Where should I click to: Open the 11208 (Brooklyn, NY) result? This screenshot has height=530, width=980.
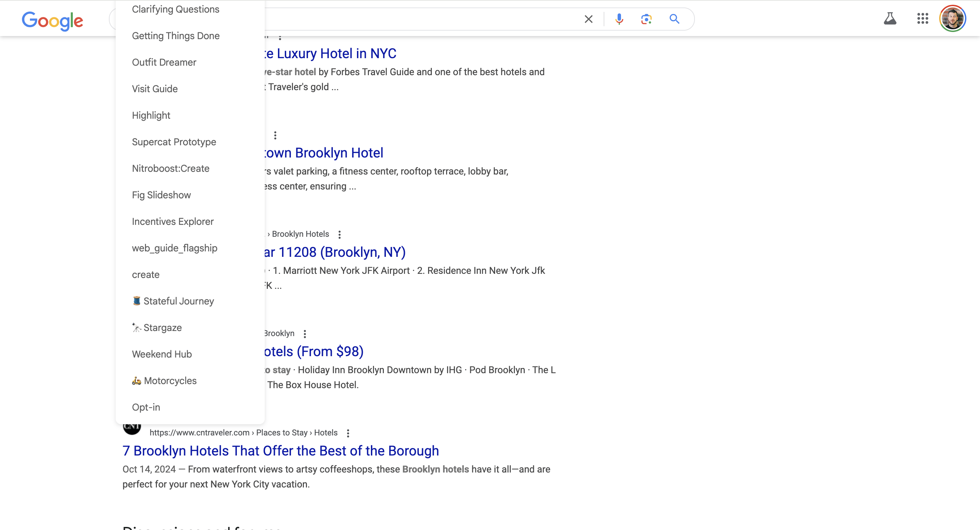tap(335, 252)
